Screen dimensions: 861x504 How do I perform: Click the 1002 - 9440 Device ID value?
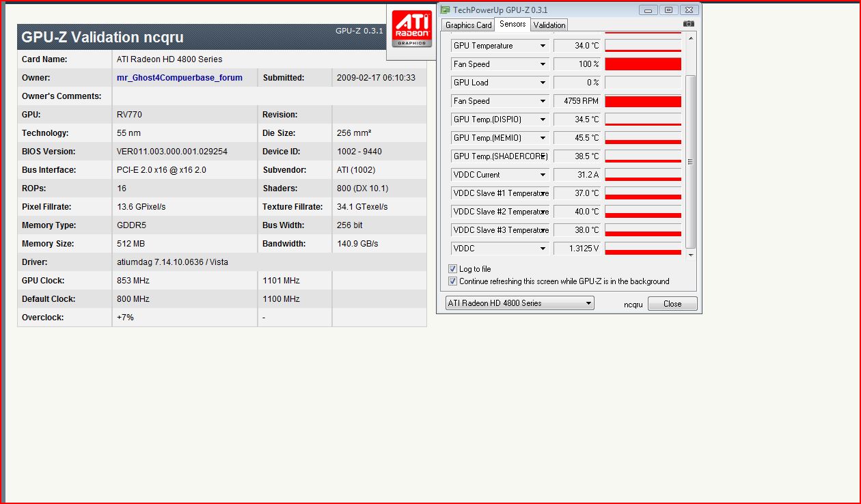pos(359,152)
